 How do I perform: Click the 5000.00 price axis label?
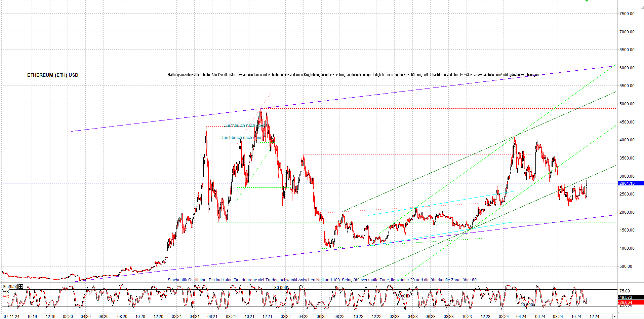(627, 104)
